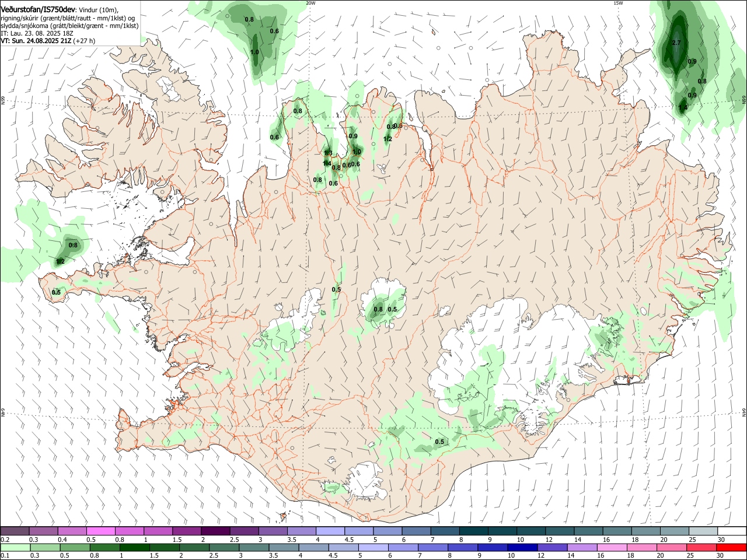Viewport: 747px width, 560px height.
Task: Pick the 12–14 violet swatch, bottom legend row
Action: [x=552, y=548]
